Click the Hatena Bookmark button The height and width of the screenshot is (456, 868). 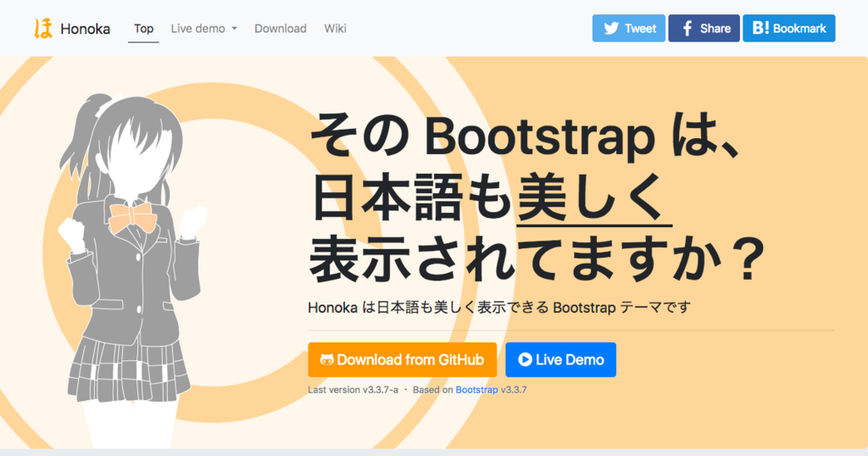point(789,28)
